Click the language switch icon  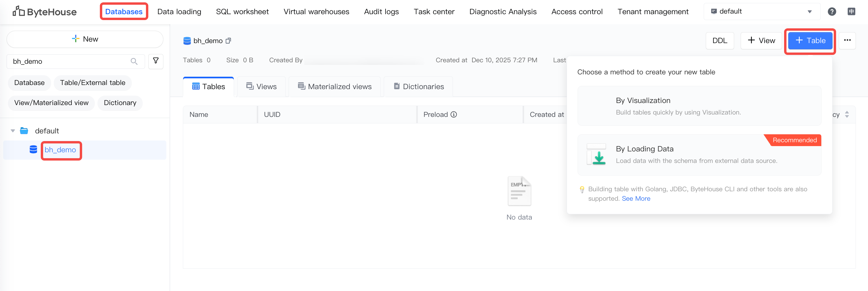point(851,12)
